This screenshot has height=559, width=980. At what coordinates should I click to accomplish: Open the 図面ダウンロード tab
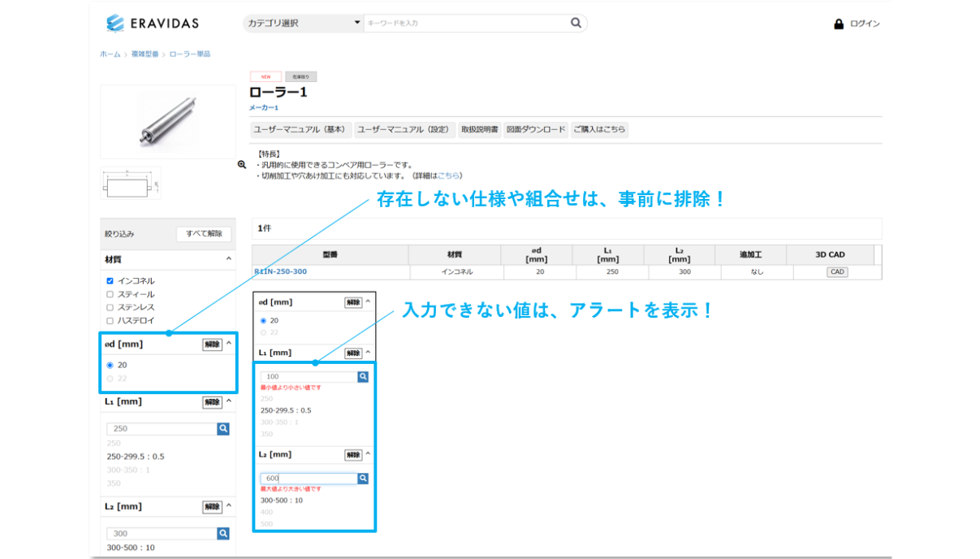coord(536,130)
